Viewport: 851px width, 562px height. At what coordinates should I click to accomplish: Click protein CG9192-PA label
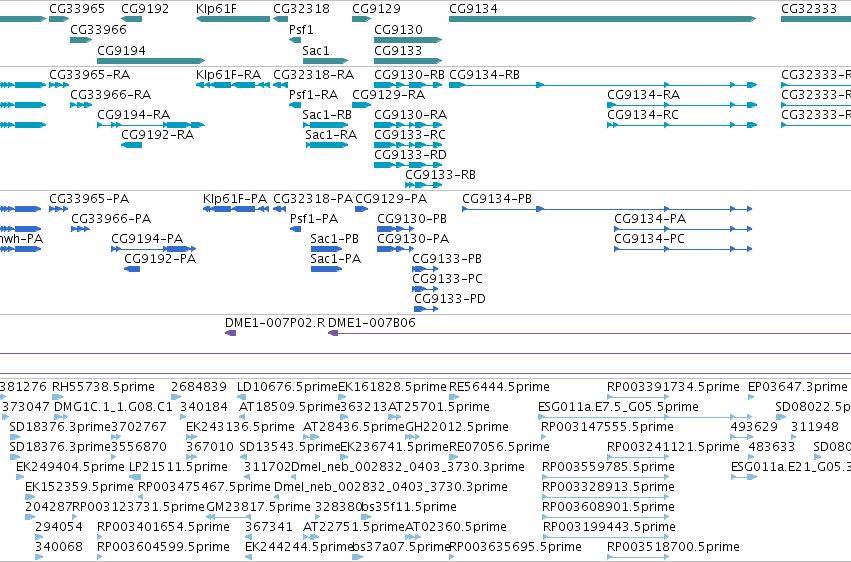160,259
